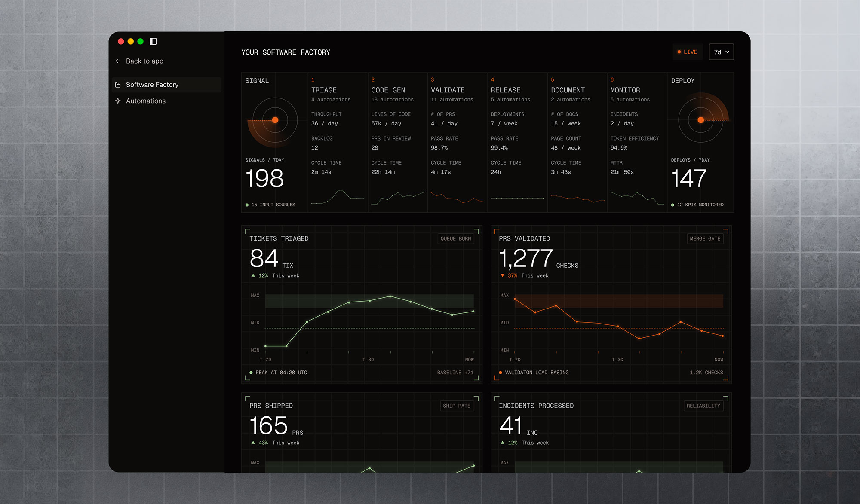Click the Signal radar graphic
Image resolution: width=860 pixels, height=504 pixels.
click(x=273, y=121)
